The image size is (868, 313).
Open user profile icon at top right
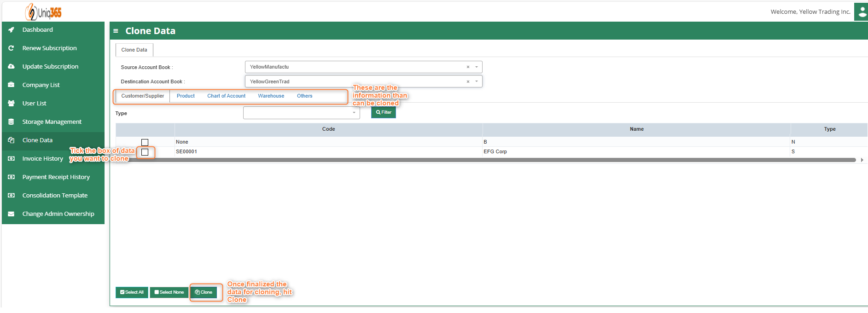click(861, 12)
